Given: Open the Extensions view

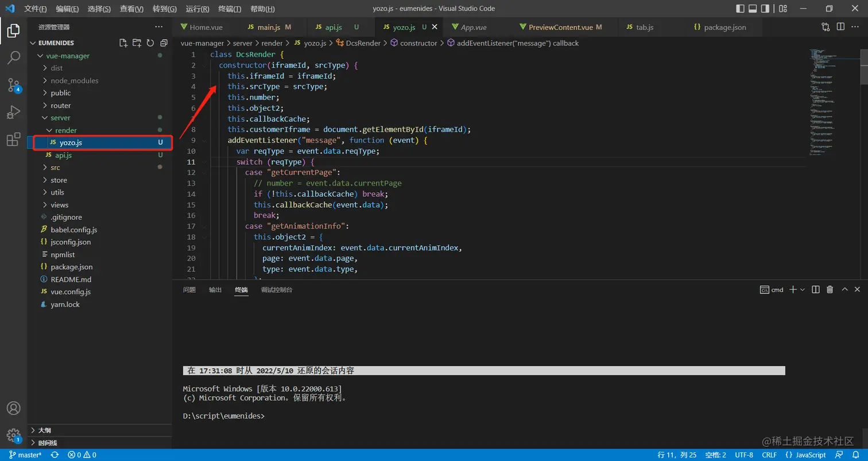Looking at the screenshot, I should (x=13, y=140).
